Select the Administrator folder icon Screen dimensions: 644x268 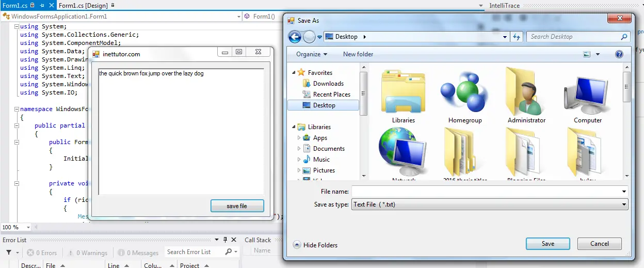[526, 91]
